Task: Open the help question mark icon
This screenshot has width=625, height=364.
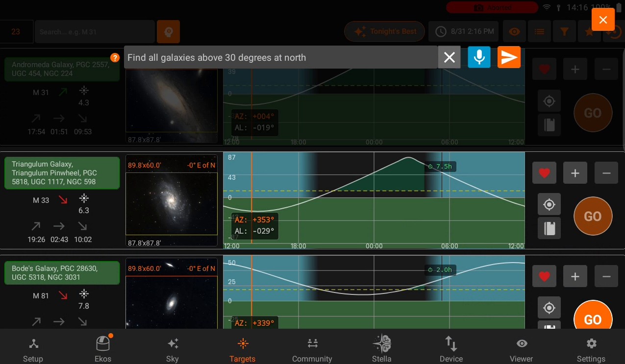Action: 115,57
